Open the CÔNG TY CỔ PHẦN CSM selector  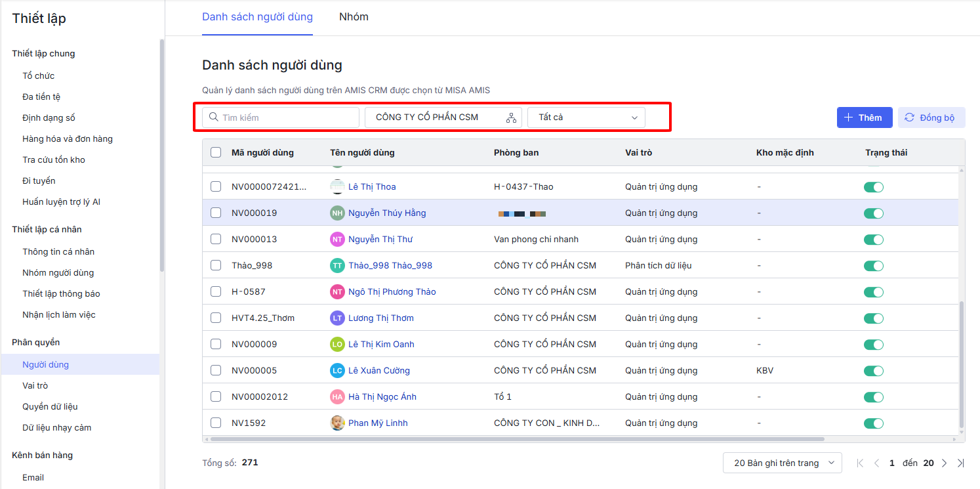point(433,117)
